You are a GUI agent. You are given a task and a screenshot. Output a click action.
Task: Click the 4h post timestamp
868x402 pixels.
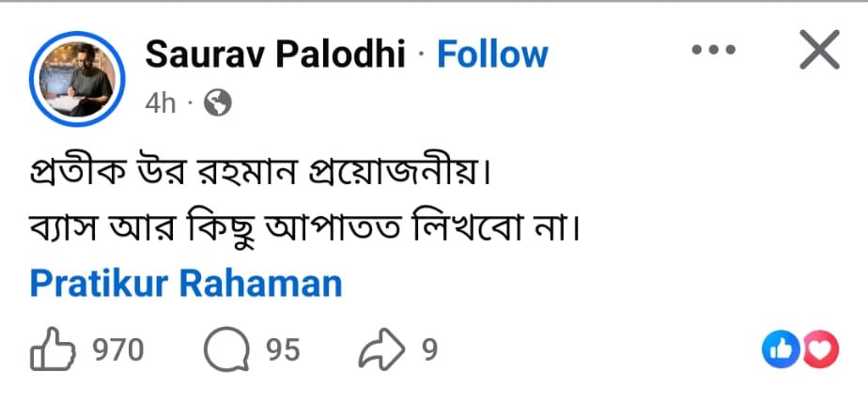pyautogui.click(x=161, y=102)
